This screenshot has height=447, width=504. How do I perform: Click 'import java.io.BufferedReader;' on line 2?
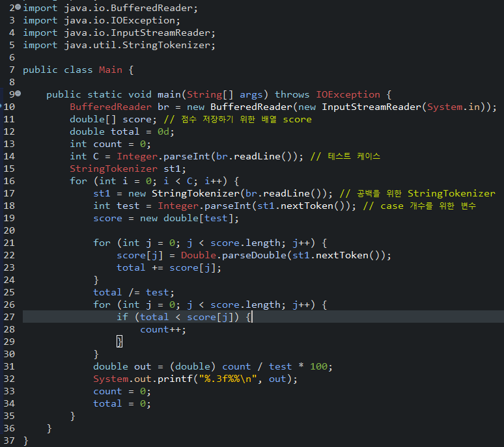(110, 8)
